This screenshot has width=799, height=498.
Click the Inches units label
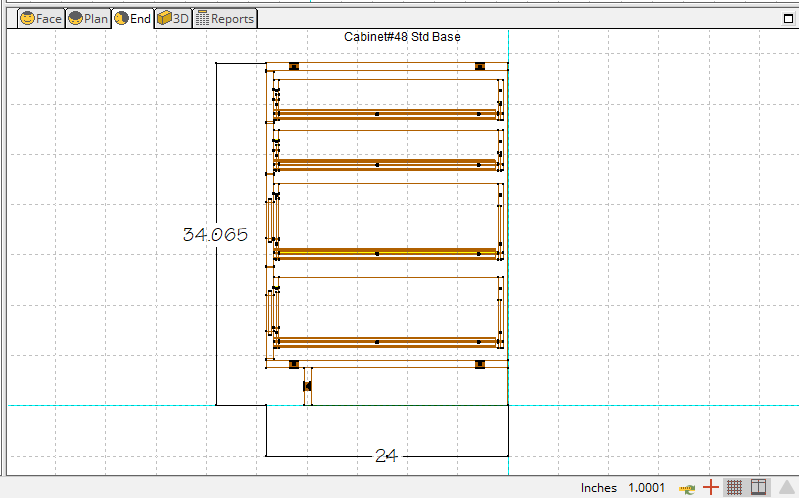click(599, 488)
